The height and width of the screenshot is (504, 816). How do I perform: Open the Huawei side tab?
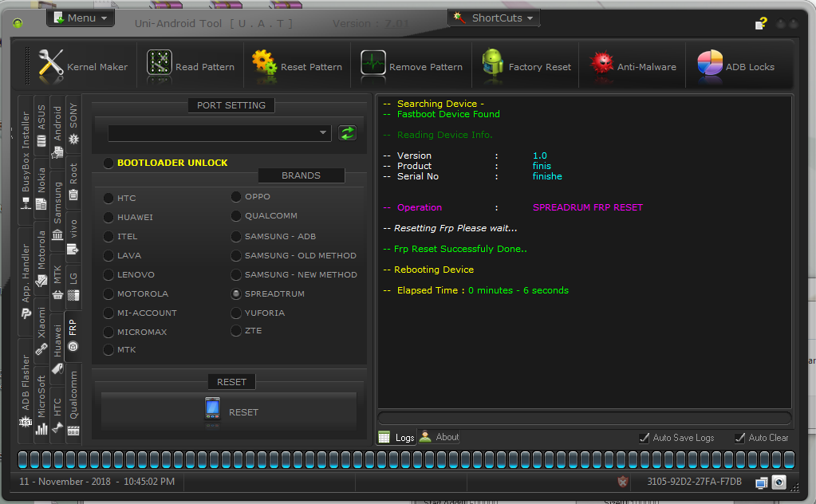coord(57,348)
